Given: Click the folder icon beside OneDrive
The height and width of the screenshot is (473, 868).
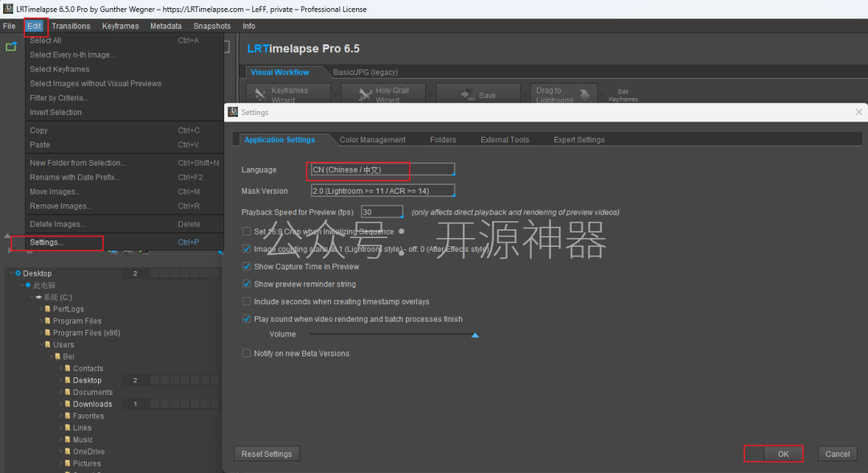Looking at the screenshot, I should click(x=68, y=451).
